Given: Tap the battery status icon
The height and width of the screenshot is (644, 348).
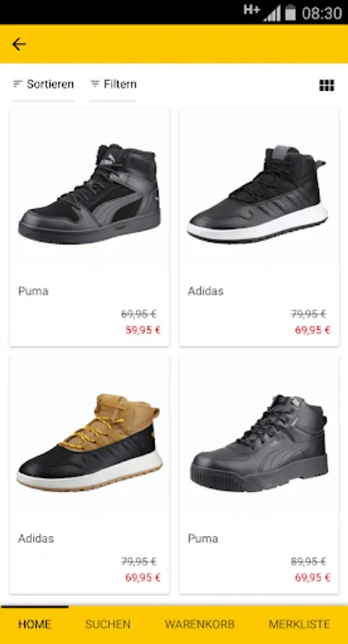Looking at the screenshot, I should click(291, 13).
